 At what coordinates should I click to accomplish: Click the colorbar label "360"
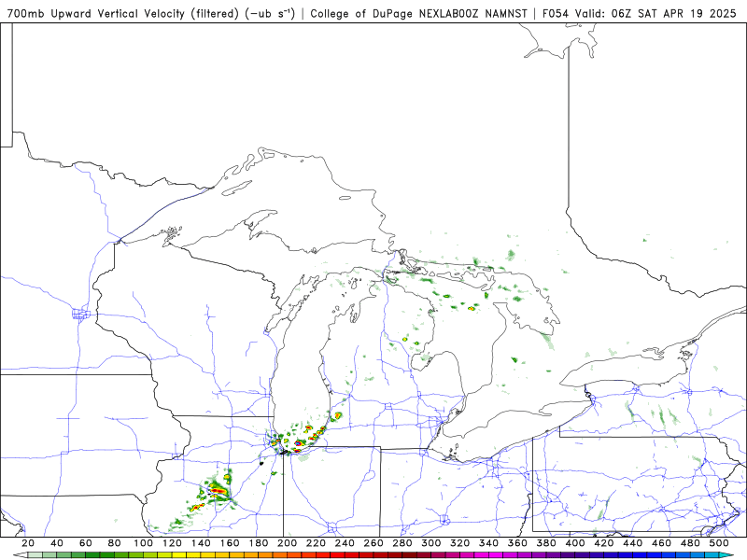tap(517, 543)
